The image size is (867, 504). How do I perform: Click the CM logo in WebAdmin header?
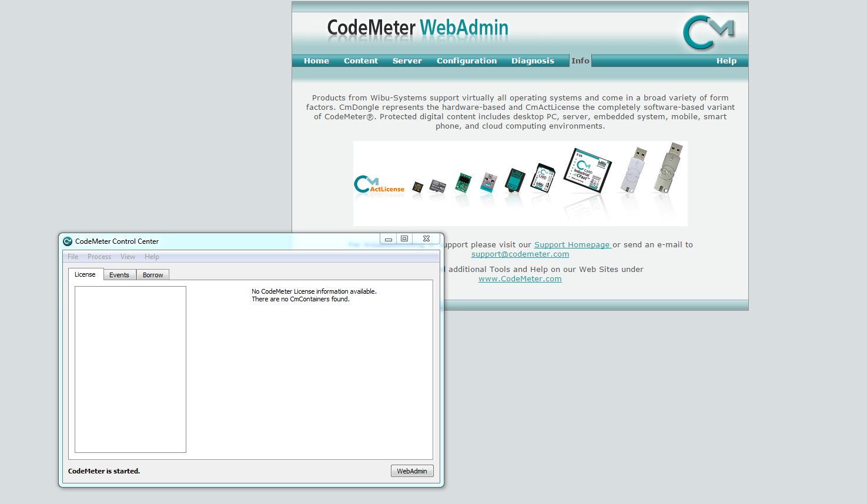(708, 32)
